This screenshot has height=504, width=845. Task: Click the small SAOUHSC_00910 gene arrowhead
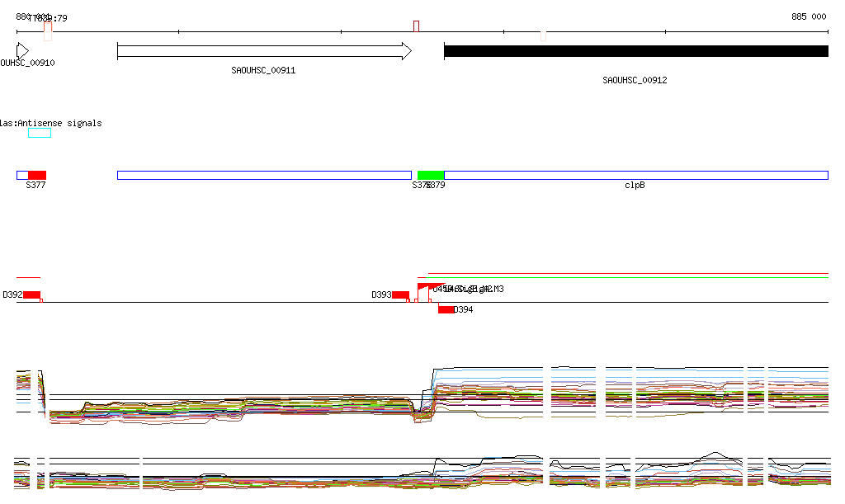(22, 51)
